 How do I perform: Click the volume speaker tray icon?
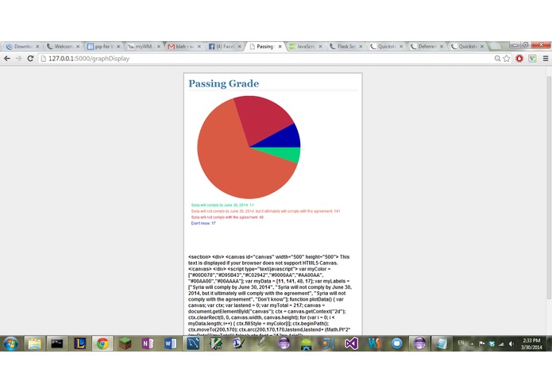pyautogui.click(x=511, y=344)
